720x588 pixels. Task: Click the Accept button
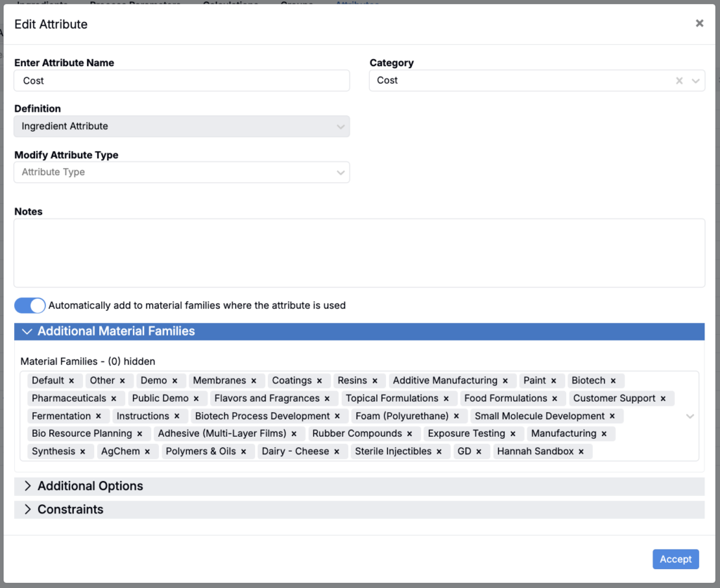point(676,559)
